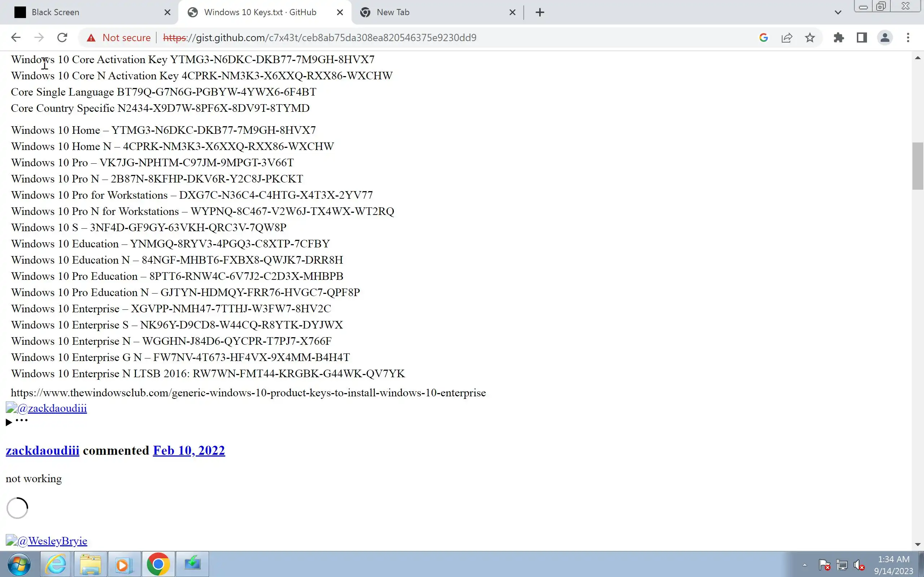Open Chrome three-dot menu
This screenshot has height=577, width=924.
point(908,38)
